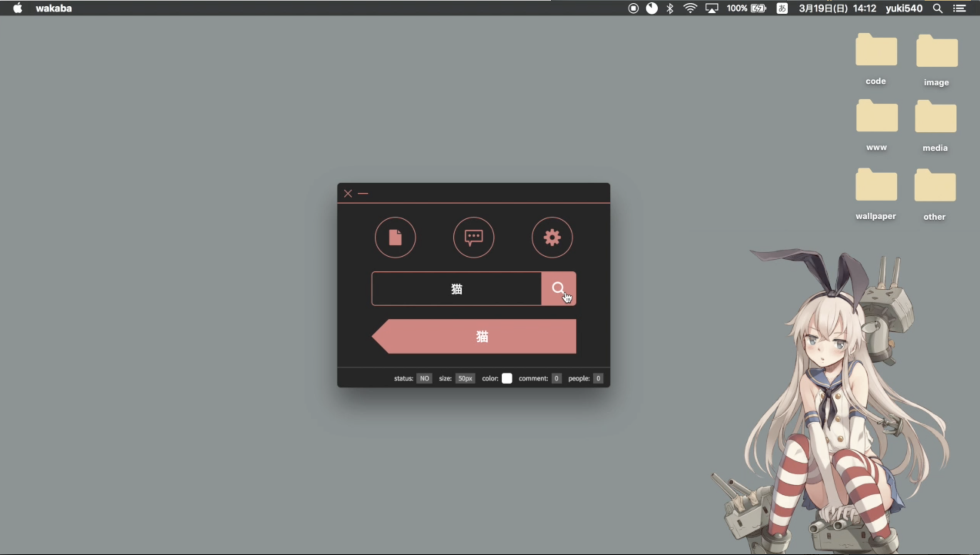Click the white color swatch
The height and width of the screenshot is (555, 980).
click(x=507, y=378)
